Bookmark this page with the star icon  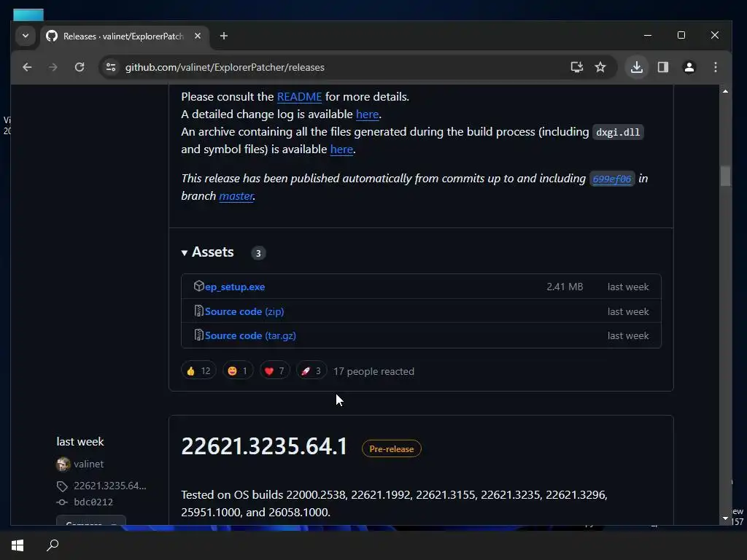(600, 67)
